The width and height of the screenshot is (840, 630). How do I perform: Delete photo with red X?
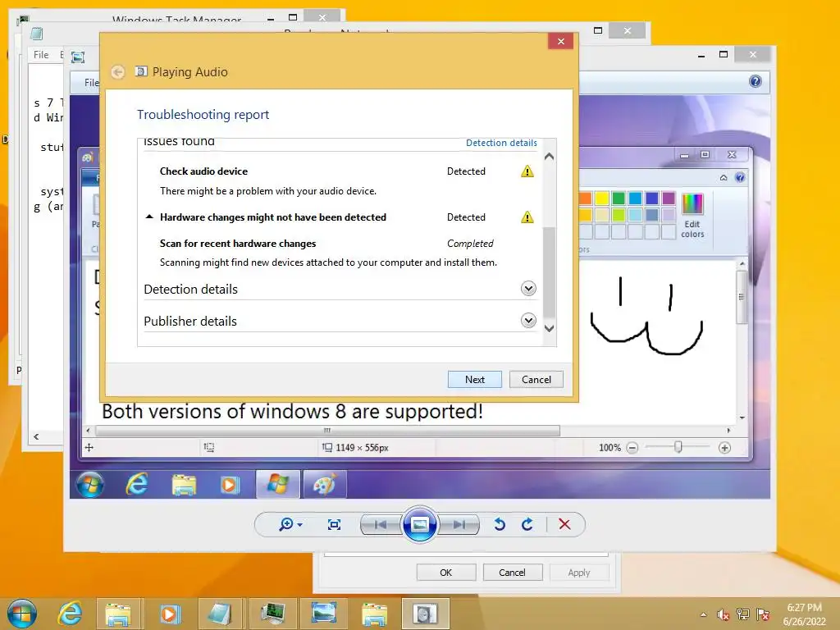564,524
